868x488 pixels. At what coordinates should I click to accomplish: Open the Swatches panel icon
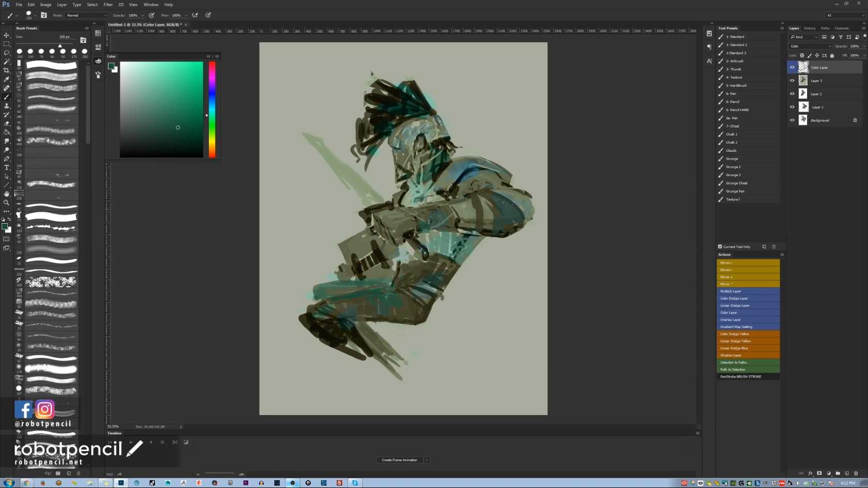tap(98, 33)
